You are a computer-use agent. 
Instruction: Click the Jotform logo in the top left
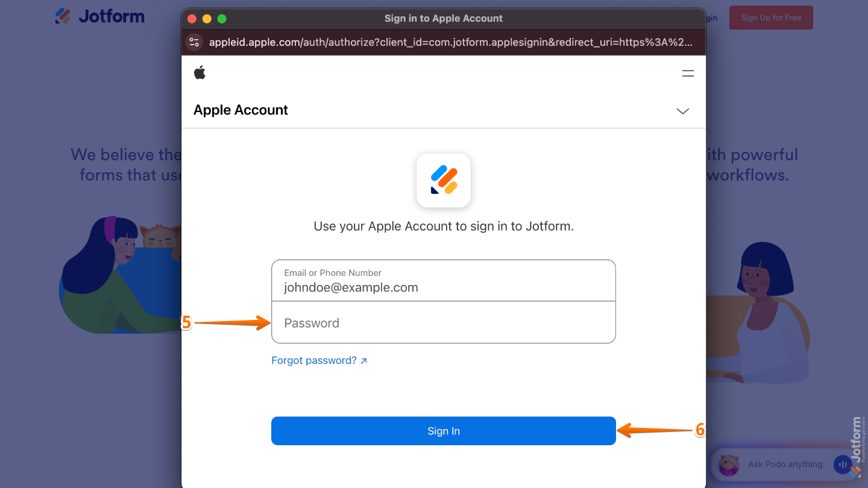click(x=99, y=16)
